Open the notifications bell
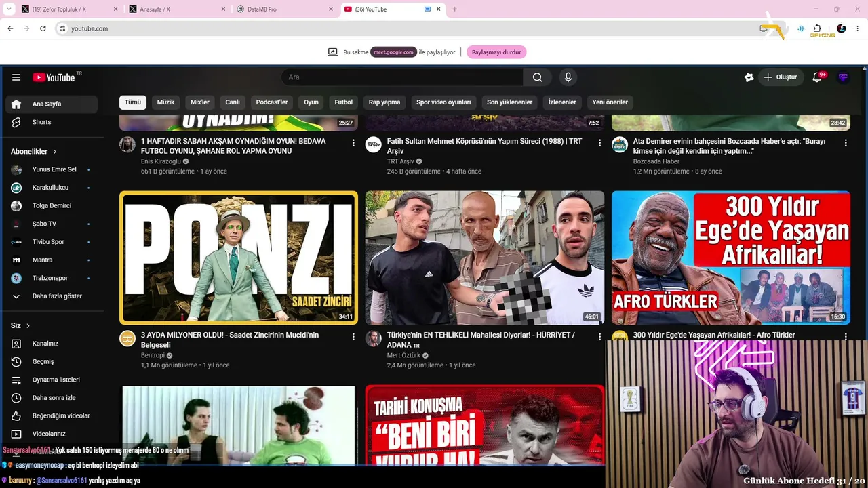 click(817, 77)
